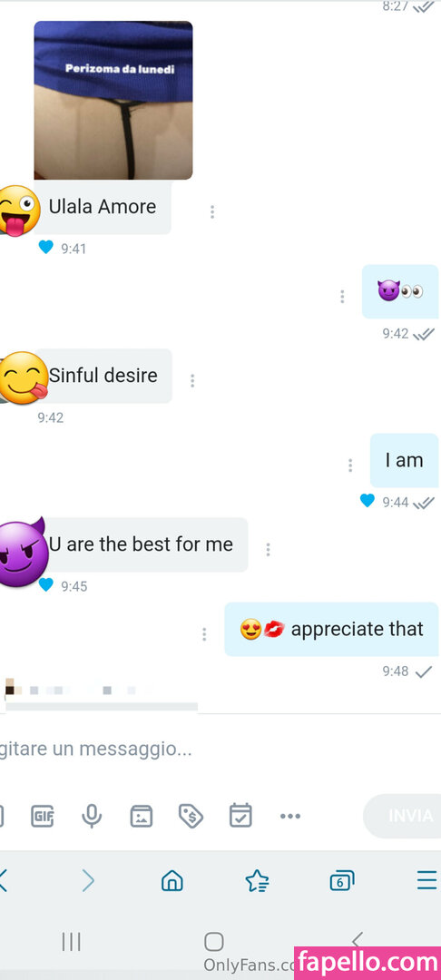This screenshot has height=980, width=441.
Task: Open the schedule calendar icon
Action: pyautogui.click(x=240, y=815)
